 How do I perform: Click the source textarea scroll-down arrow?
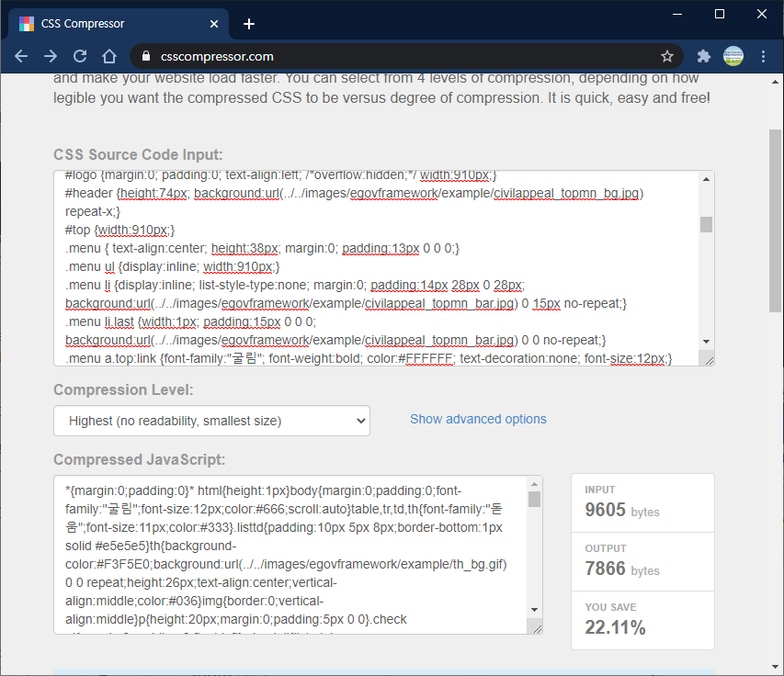[x=706, y=342]
